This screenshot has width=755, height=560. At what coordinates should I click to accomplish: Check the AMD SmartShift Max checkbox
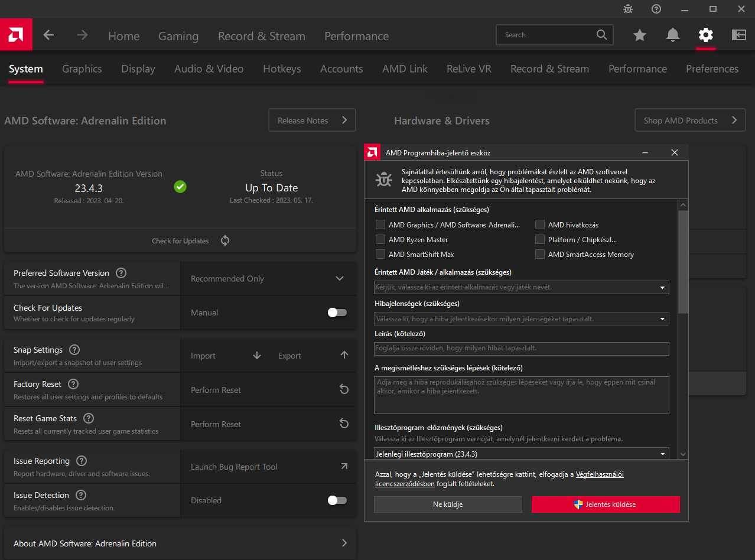coord(380,254)
